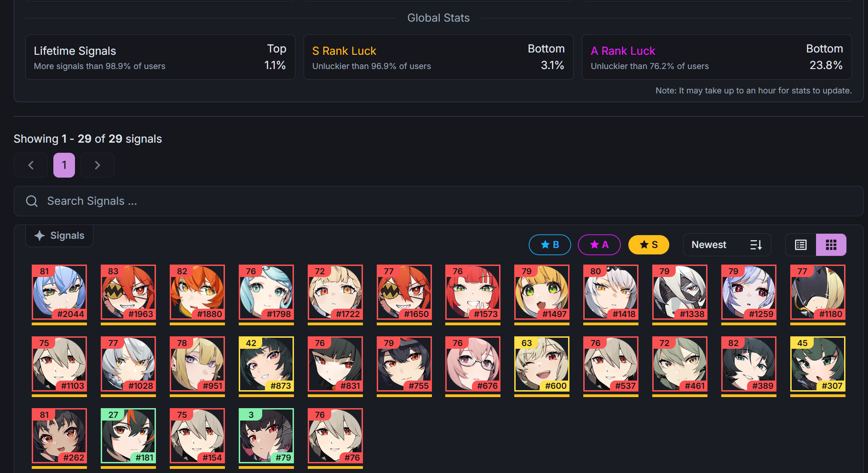This screenshot has height=473, width=868.
Task: Open signal #1028 thumbnail
Action: click(x=128, y=364)
